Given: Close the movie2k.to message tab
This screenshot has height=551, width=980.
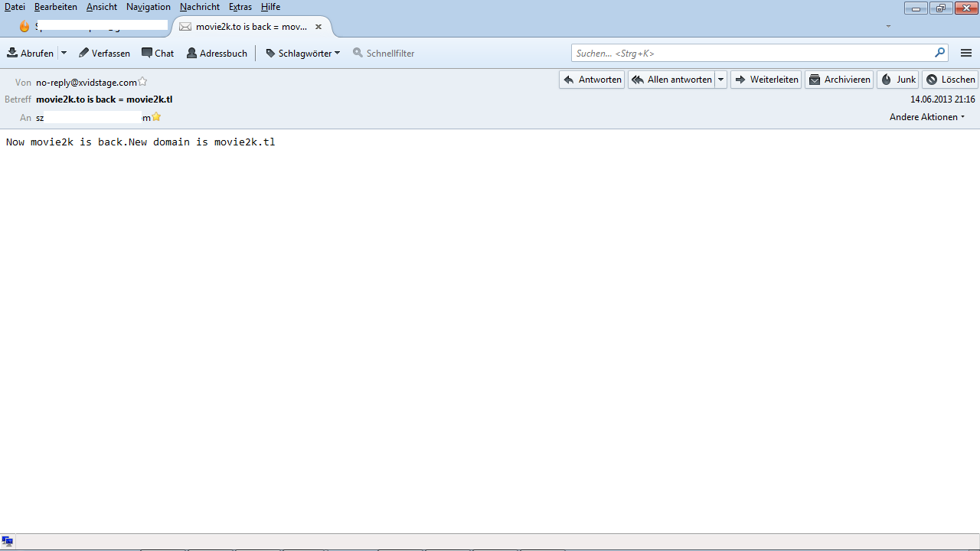Looking at the screenshot, I should 318,27.
